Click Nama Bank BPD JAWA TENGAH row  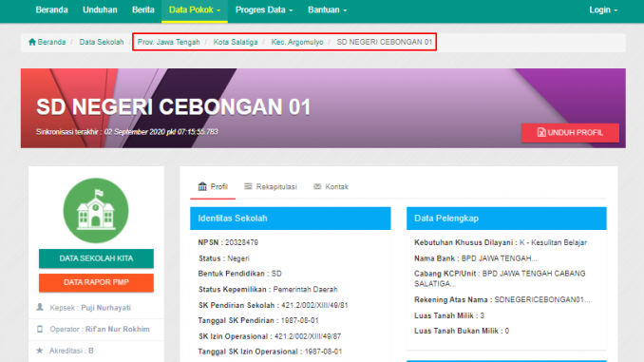point(476,258)
